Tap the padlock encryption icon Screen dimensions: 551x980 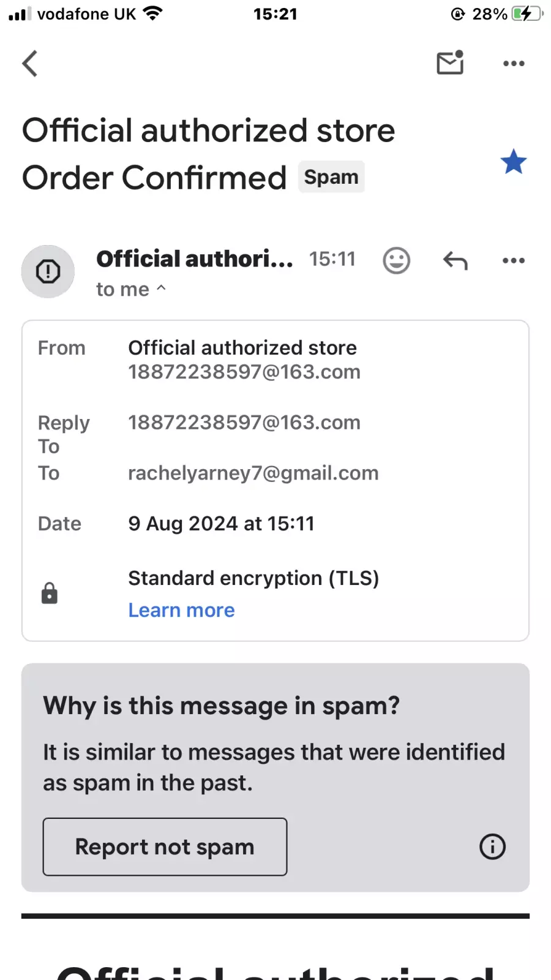50,594
